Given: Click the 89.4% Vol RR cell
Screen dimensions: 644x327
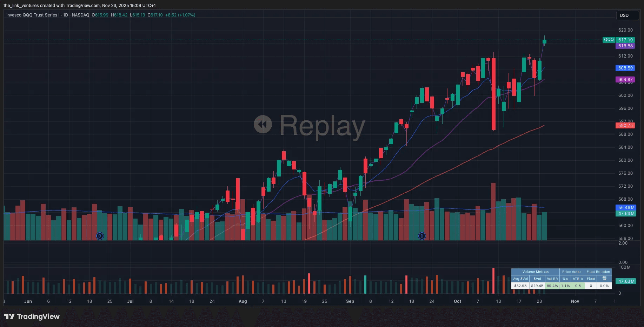Looking at the screenshot, I should (x=552, y=286).
